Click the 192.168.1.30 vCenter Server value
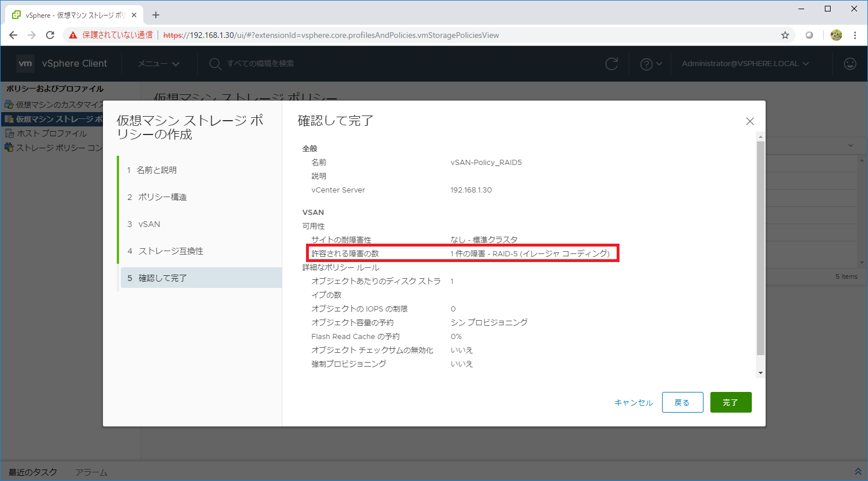Viewport: 868px width, 481px height. [471, 190]
